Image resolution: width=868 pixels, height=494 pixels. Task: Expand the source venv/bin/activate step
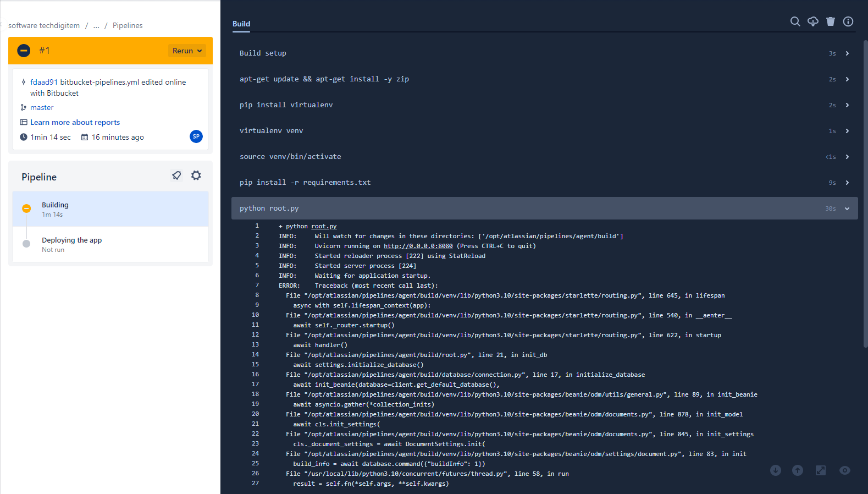point(545,157)
